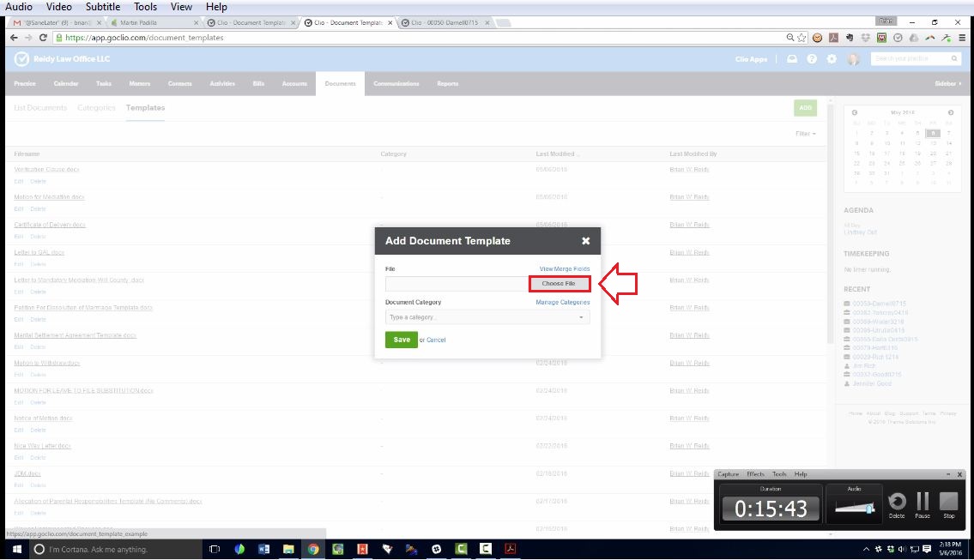This screenshot has width=974, height=560.
Task: Click the Cortana search box
Action: [x=117, y=550]
